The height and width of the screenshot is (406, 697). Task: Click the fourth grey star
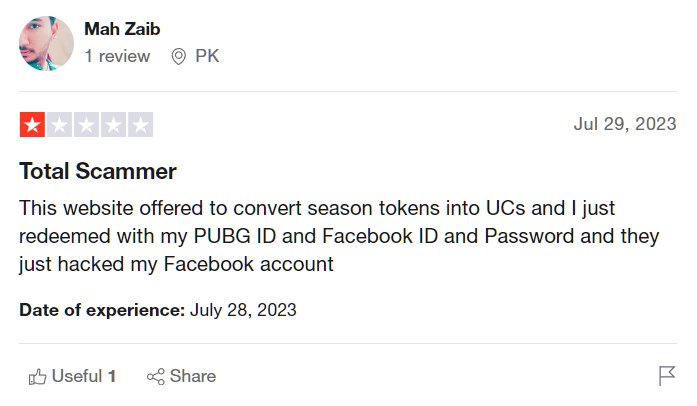tap(113, 125)
